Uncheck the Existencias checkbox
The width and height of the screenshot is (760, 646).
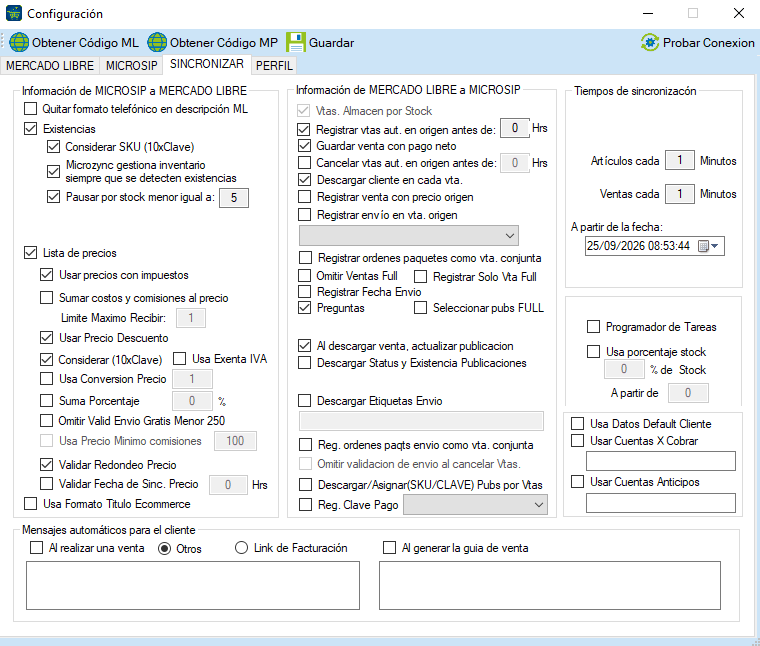point(31,128)
